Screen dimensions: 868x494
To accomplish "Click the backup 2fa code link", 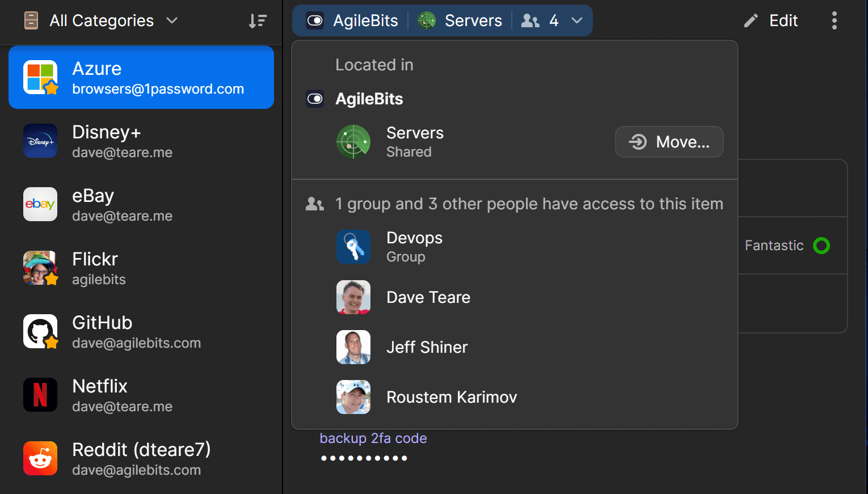I will pos(373,438).
